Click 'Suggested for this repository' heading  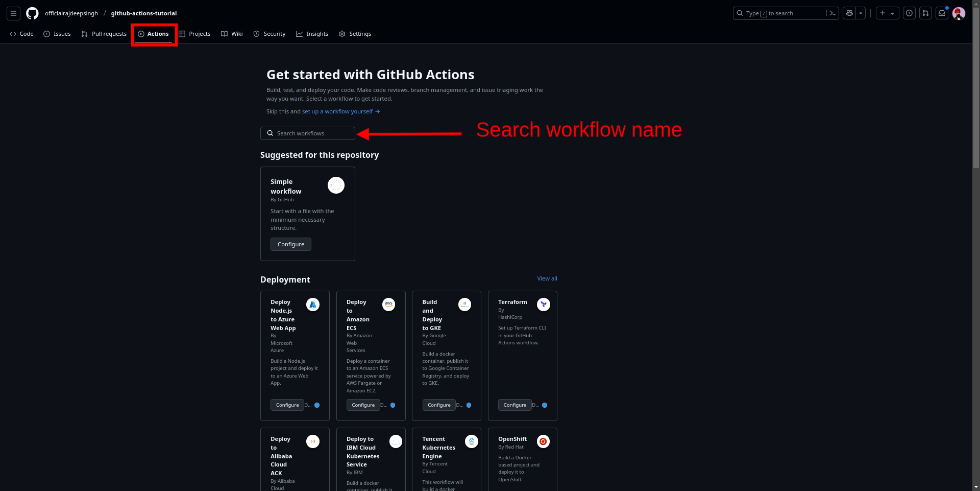pyautogui.click(x=320, y=155)
